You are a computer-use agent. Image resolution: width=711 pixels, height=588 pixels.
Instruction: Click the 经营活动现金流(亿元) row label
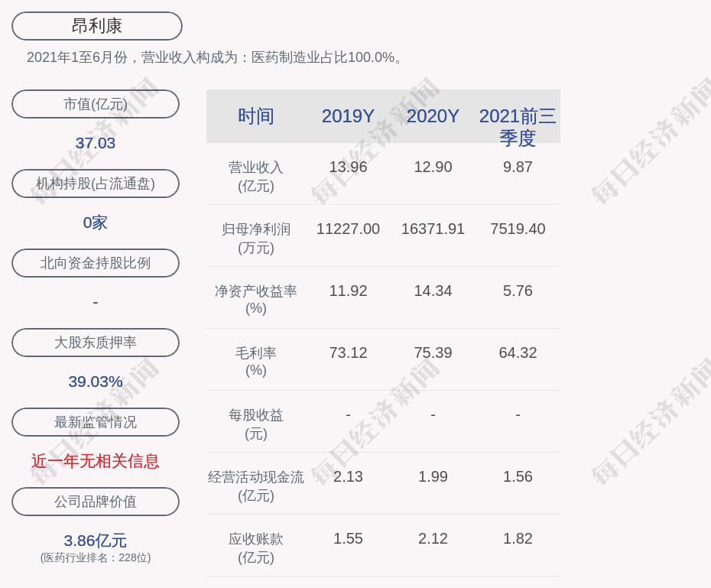pos(255,486)
